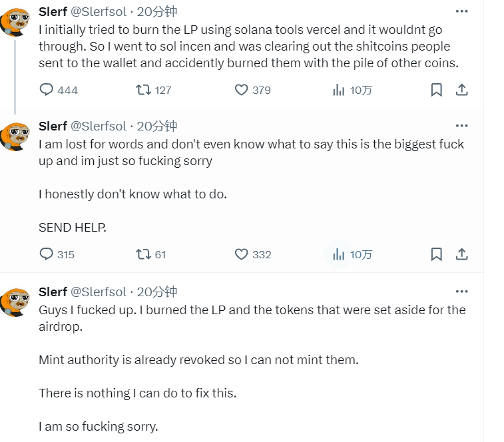Viewport: 504px width, 442px height.
Task: Open @Slerfsol handle link on third tweet
Action: tap(99, 292)
